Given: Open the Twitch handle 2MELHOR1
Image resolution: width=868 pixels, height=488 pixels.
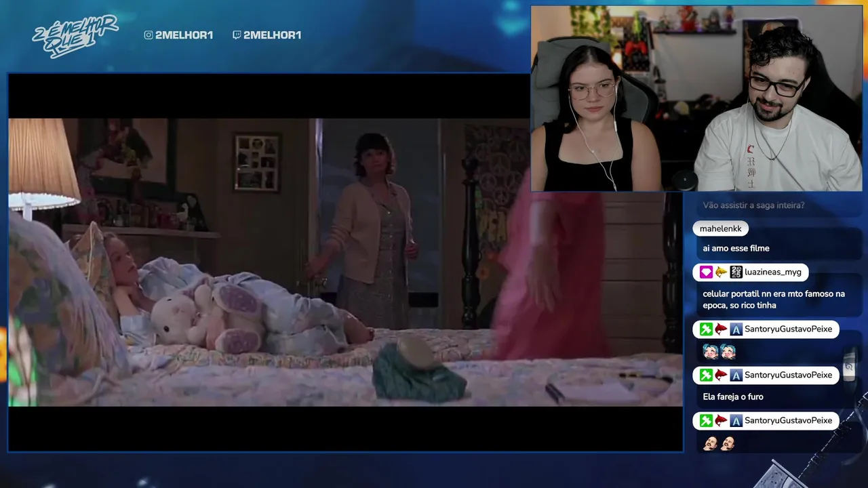Looking at the screenshot, I should 272,35.
